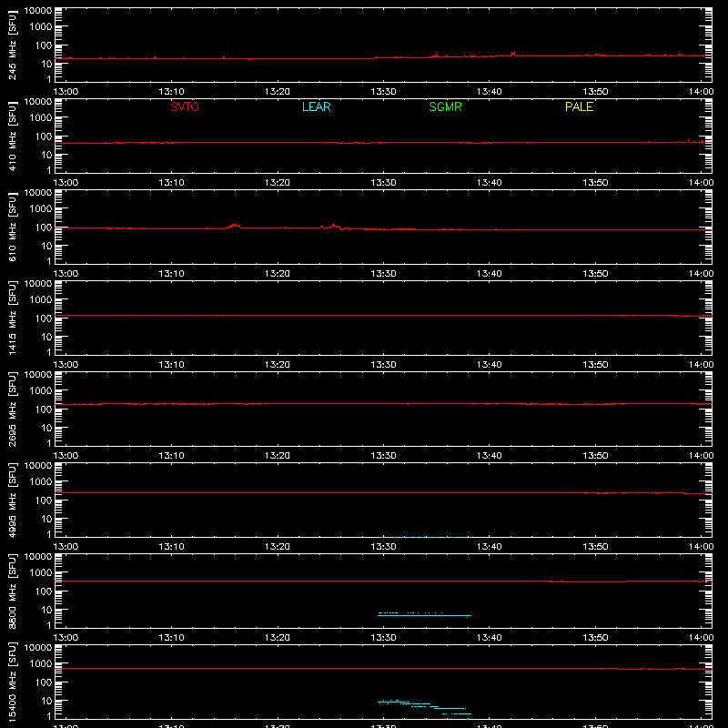The height and width of the screenshot is (728, 728).
Task: Click the 410 MHz [SFU] axis label
Action: click(x=12, y=136)
